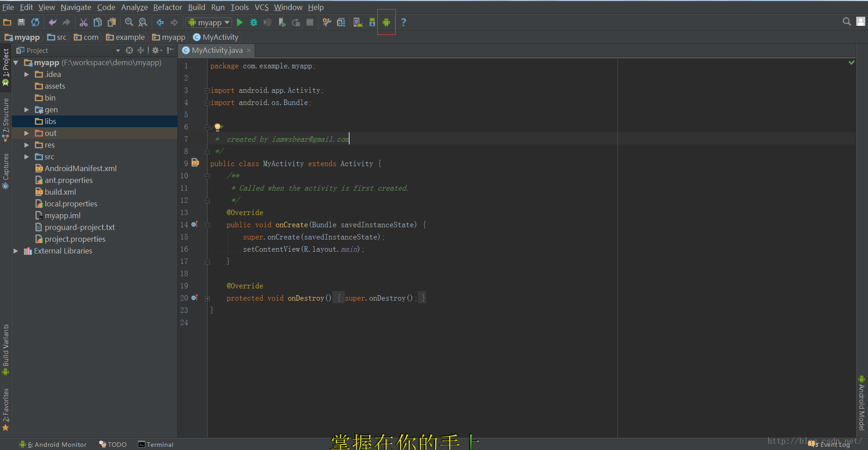Click the Cut scissors icon
The image size is (868, 450).
(84, 22)
